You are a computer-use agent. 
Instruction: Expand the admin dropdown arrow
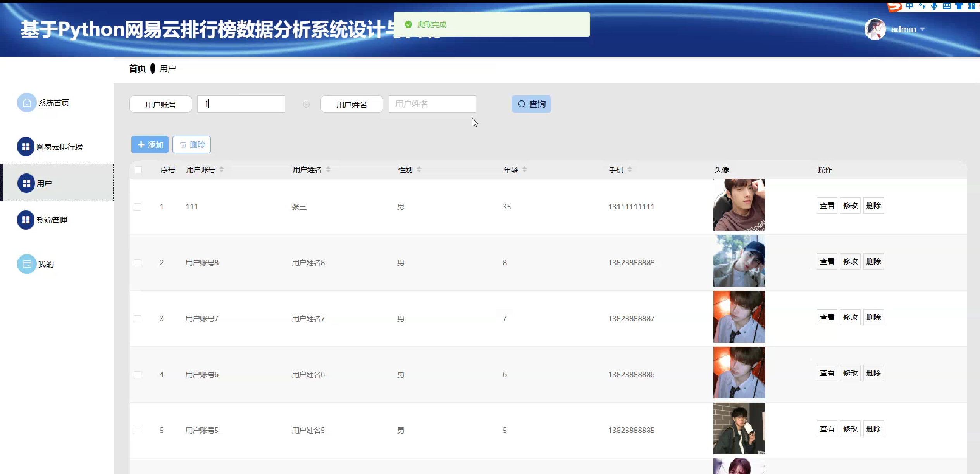coord(923,29)
